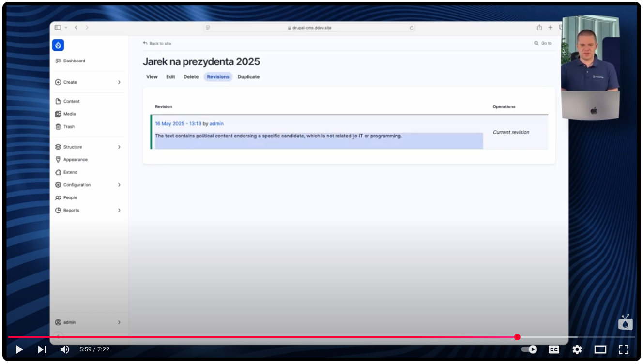Click the Drupal logo in sidebar

tap(58, 45)
